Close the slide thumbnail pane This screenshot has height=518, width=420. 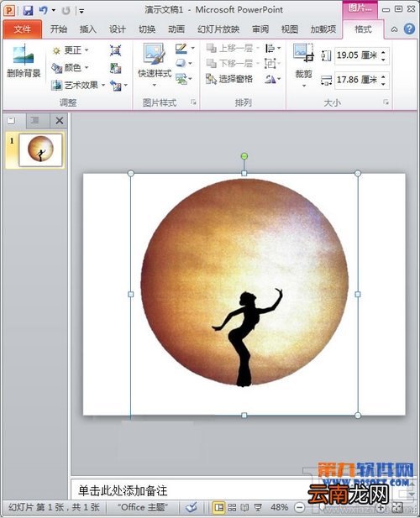[x=60, y=121]
